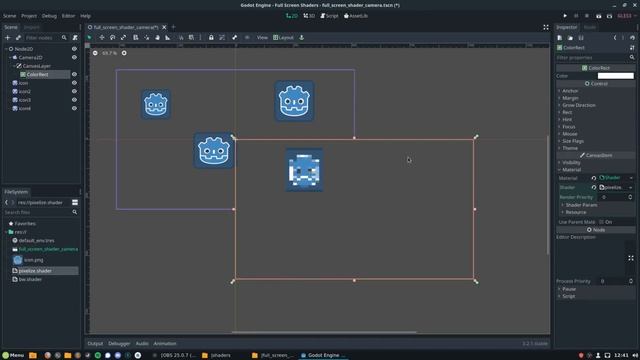Activate the Scale Mode tool
640x360 pixels.
[x=123, y=38]
